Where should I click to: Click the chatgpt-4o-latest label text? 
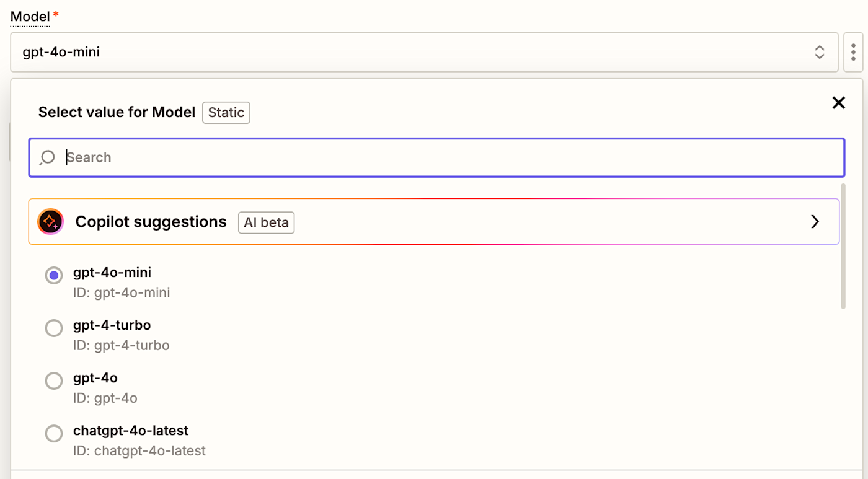(130, 430)
